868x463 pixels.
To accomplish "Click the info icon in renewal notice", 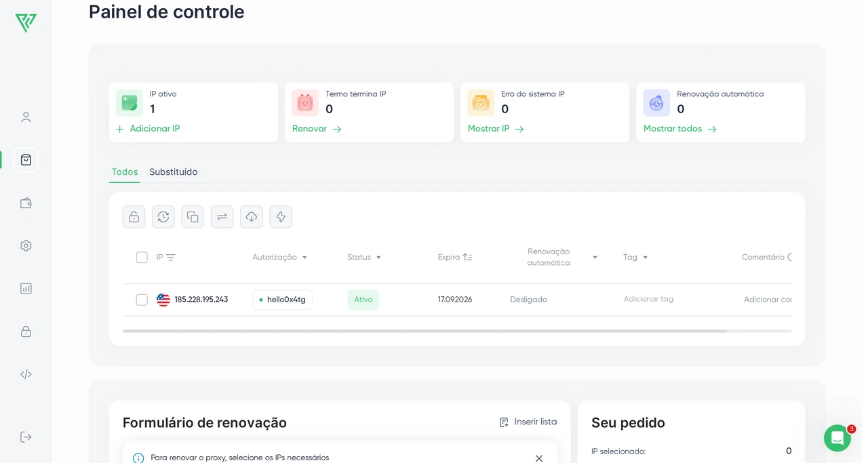I will [x=138, y=458].
